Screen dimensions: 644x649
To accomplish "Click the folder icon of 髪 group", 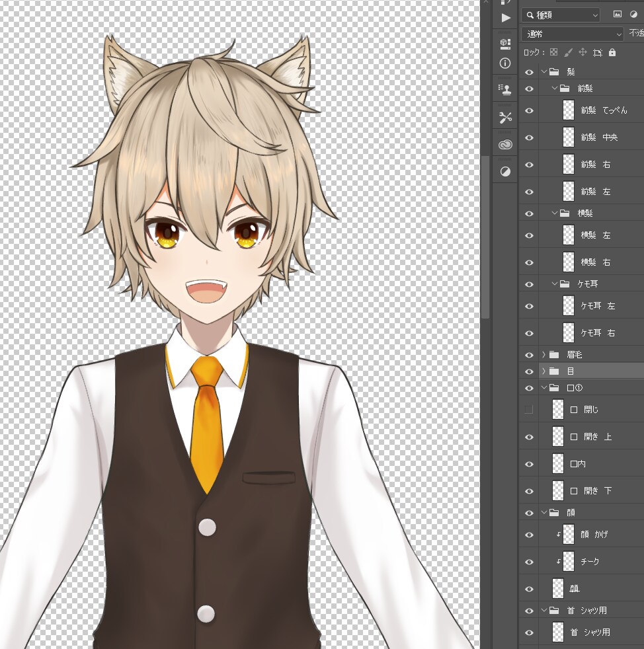I will (x=554, y=72).
